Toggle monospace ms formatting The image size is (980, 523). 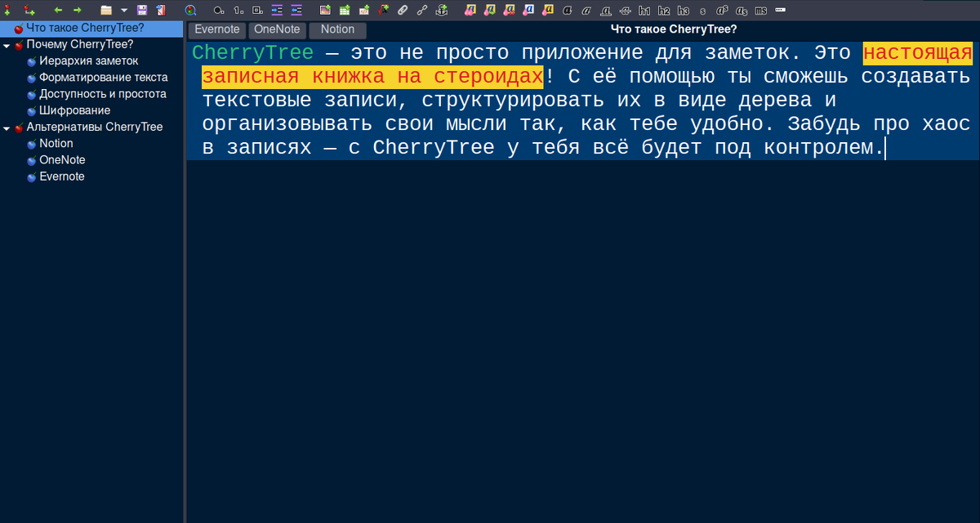[761, 11]
